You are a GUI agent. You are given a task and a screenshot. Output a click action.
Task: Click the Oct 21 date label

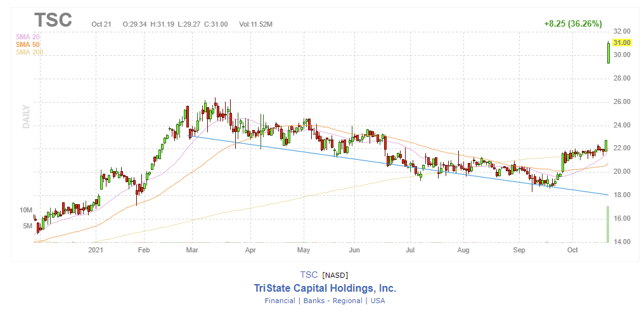101,24
